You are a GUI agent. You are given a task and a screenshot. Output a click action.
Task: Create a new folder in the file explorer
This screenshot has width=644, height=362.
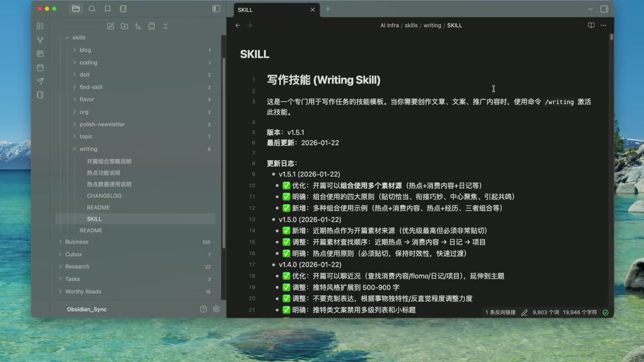pos(124,26)
